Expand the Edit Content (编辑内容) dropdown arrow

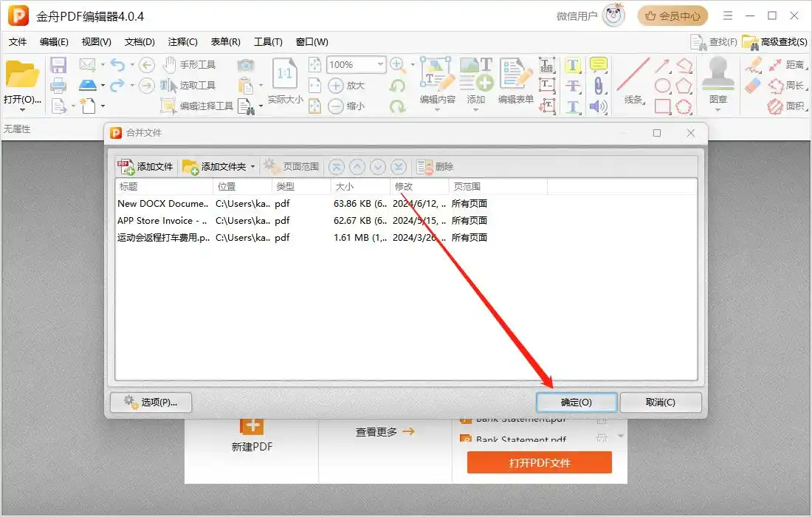[437, 109]
